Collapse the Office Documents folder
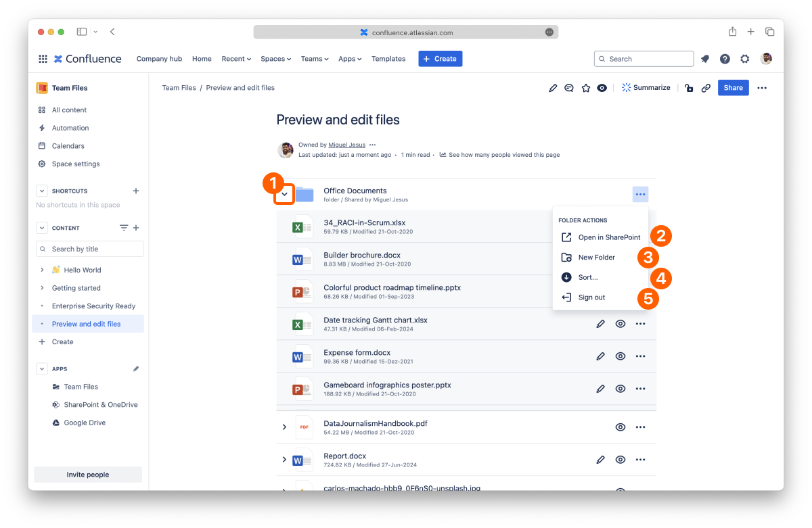 coord(284,195)
